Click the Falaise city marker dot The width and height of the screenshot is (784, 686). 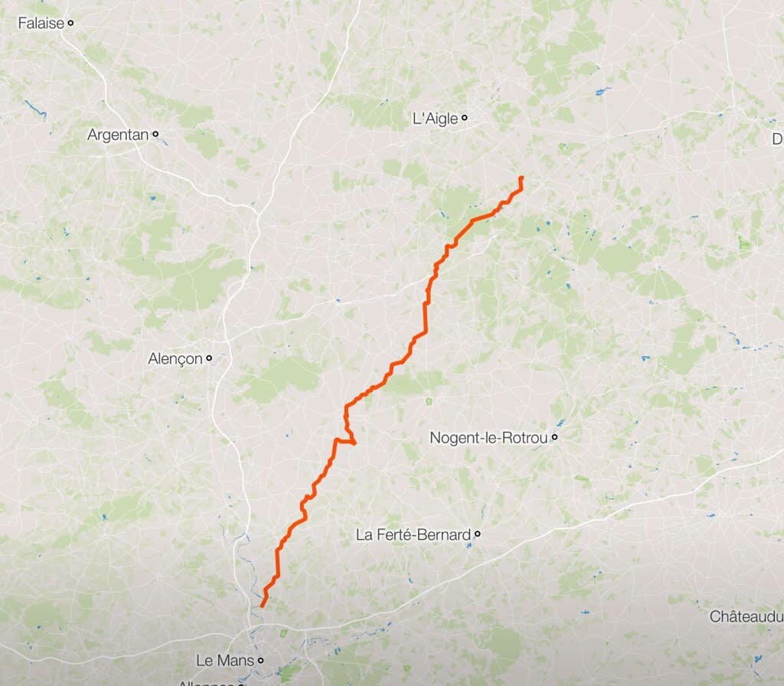[70, 23]
